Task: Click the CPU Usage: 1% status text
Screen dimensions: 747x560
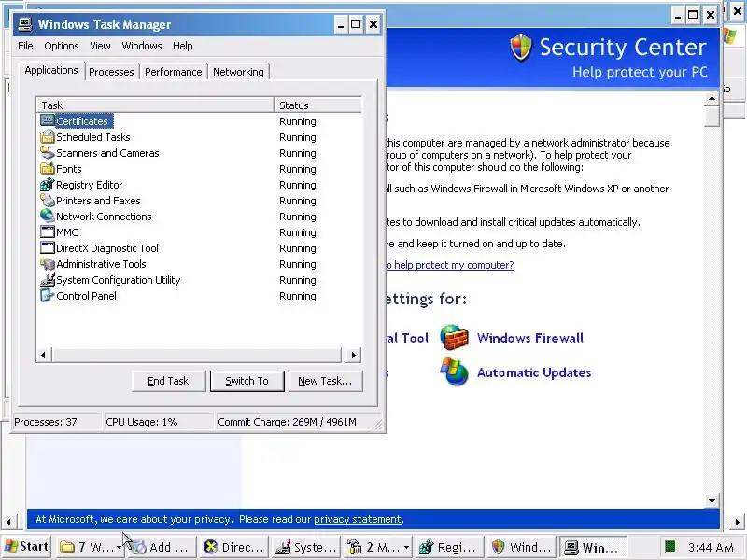Action: [x=142, y=422]
